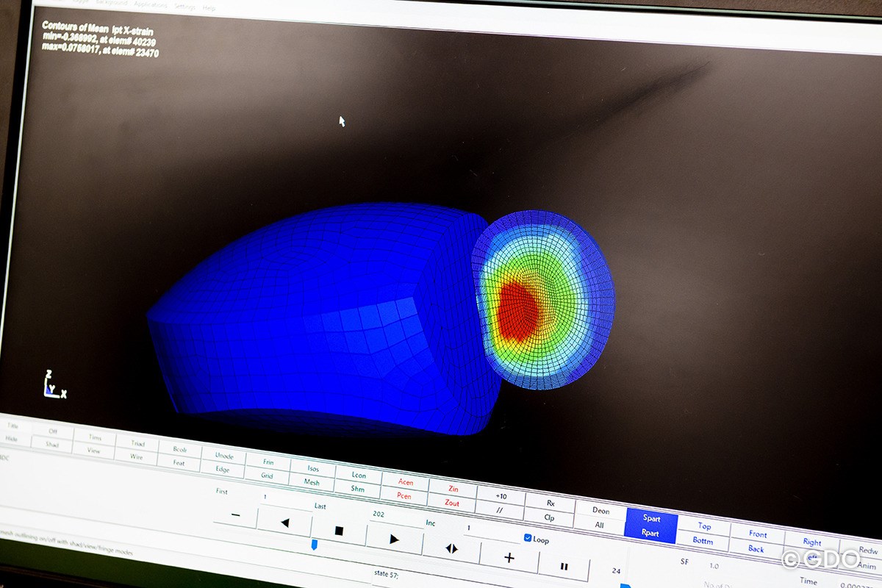Screen dimensions: 882x588
Task: Stop the animation with the square button
Action: point(339,530)
